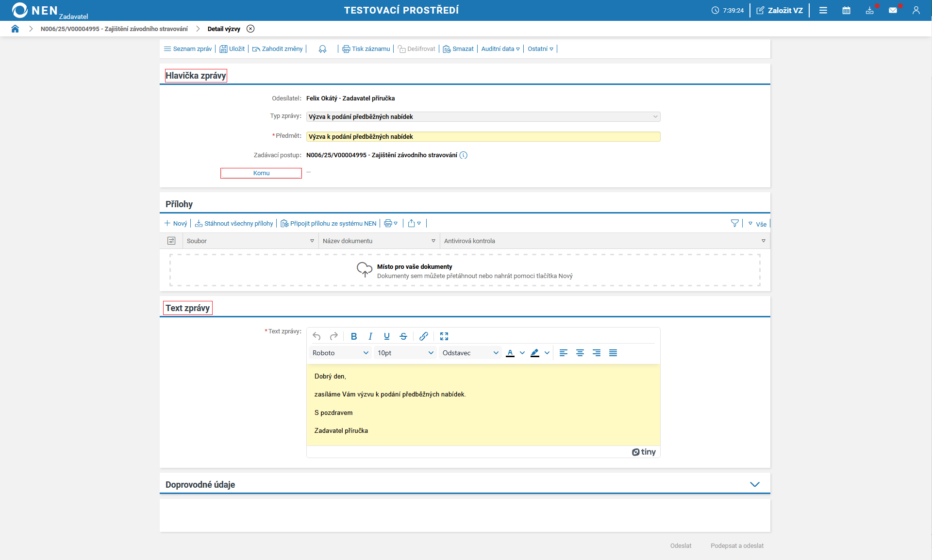Toggle bold formatting in text editor
Screen dimensions: 932x560
pyautogui.click(x=354, y=336)
